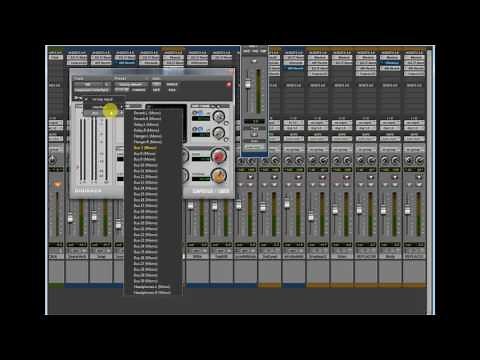Viewport: 480px width, 360px height.
Task: Click the upper grey side-chain filter knob
Action: [x=218, y=116]
